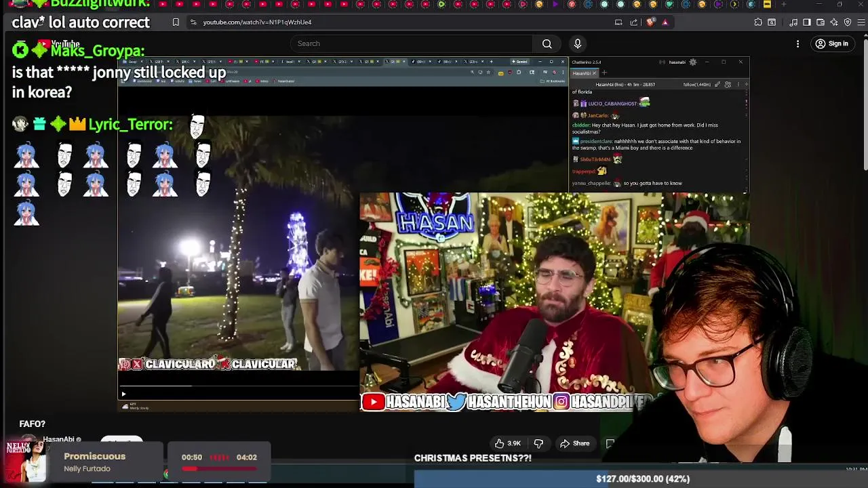Click the presidentclare username in chat

point(596,141)
